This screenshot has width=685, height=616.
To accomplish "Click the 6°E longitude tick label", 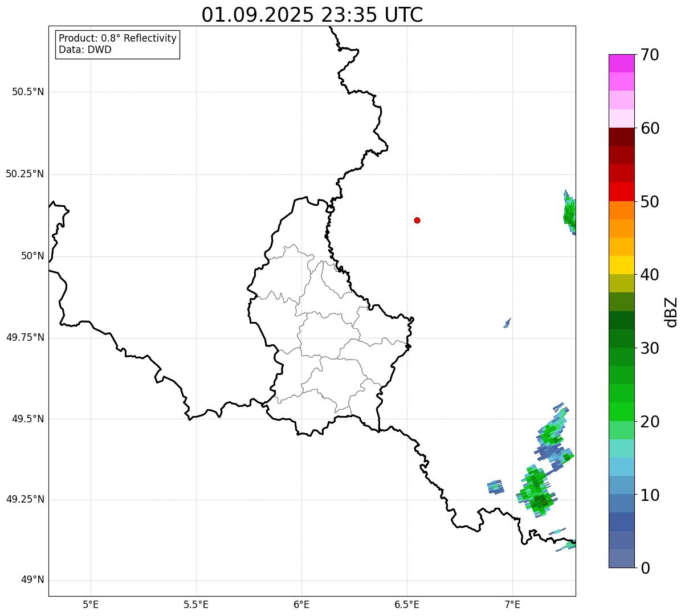I will tap(301, 604).
